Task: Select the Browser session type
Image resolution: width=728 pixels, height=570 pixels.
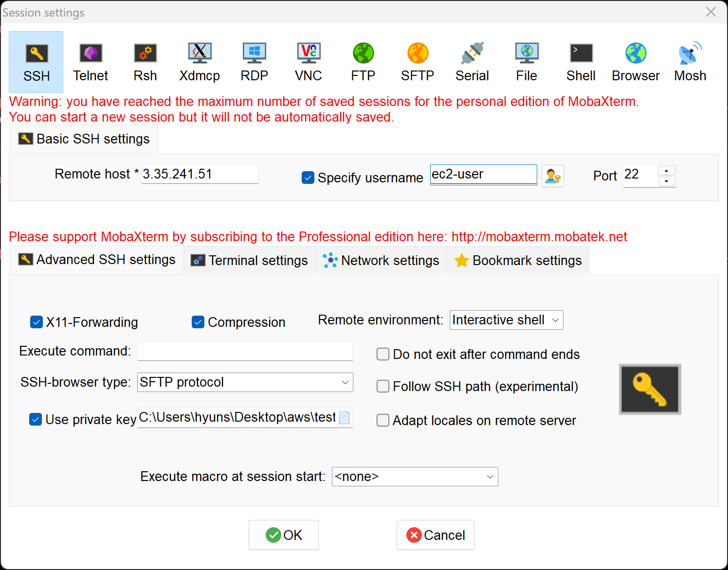Action: coord(636,62)
